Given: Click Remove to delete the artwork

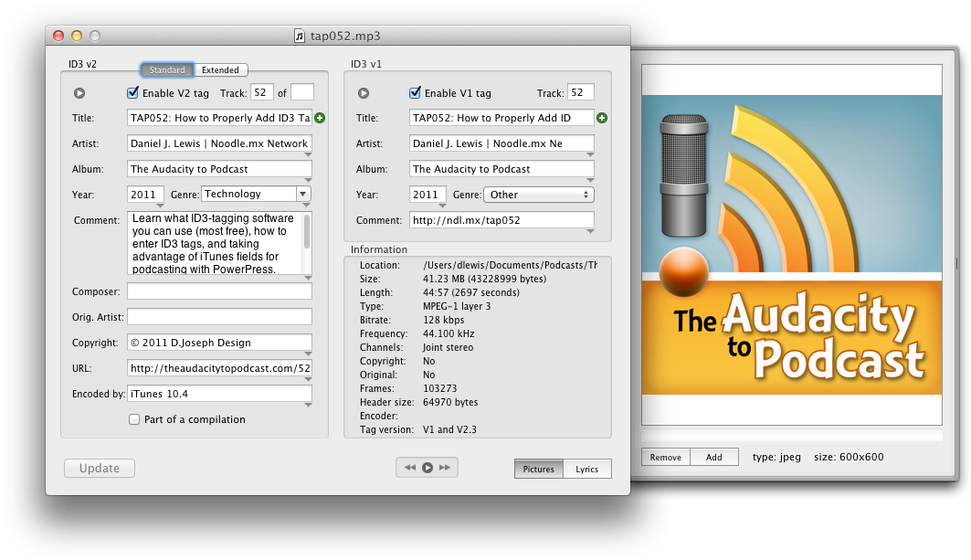Looking at the screenshot, I should (665, 457).
